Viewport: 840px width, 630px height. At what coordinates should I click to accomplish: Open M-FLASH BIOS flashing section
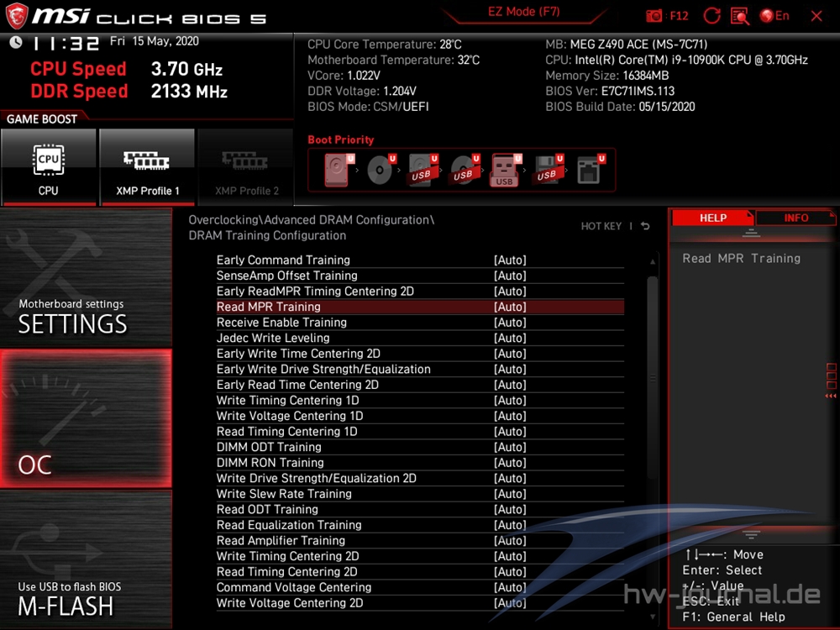tap(86, 559)
